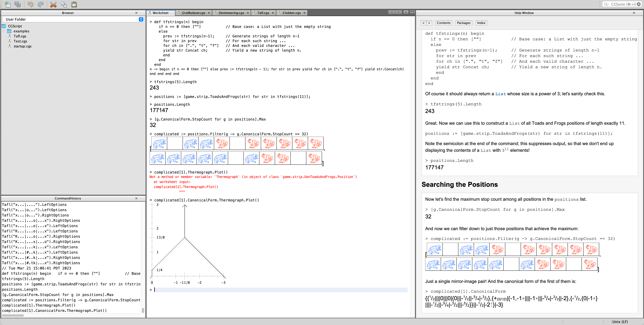Select 'Tafl("x...|....").LeftOptions' in CommandHistory

click(x=34, y=205)
